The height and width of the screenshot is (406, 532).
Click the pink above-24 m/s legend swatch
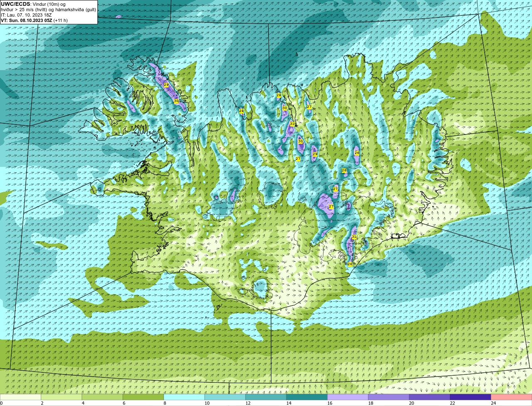(512, 397)
